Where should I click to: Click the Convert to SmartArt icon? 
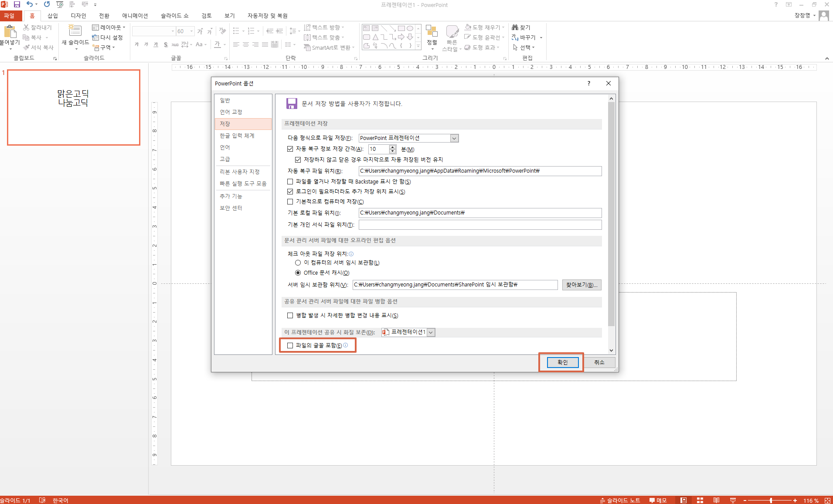pos(307,48)
